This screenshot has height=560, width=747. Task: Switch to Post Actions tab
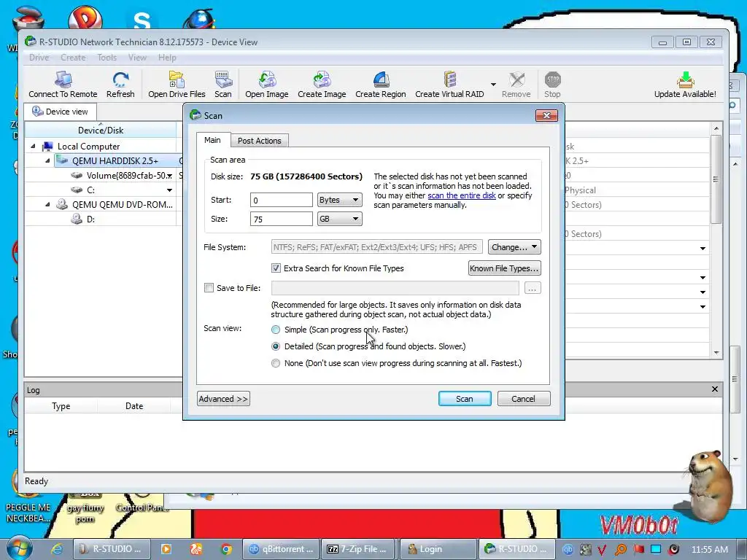coord(260,141)
